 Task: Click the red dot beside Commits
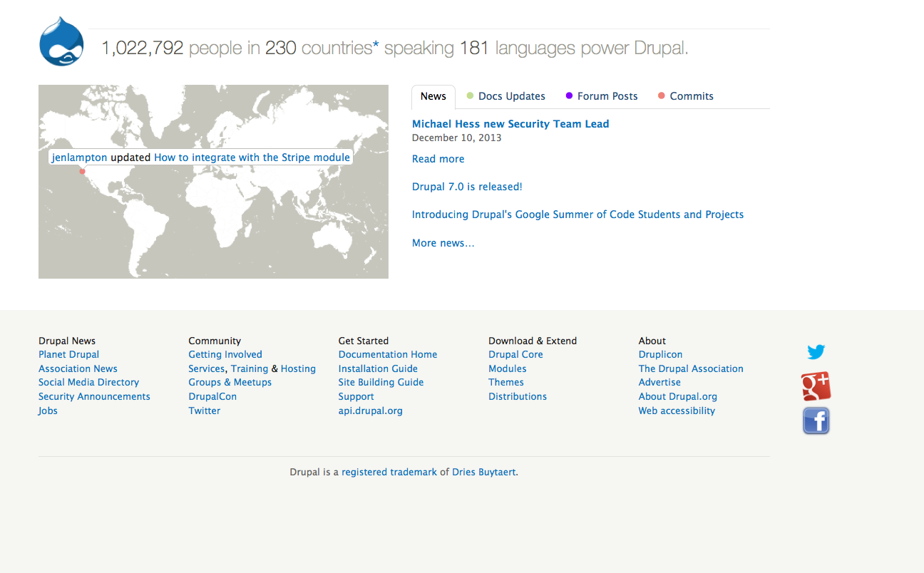point(661,95)
